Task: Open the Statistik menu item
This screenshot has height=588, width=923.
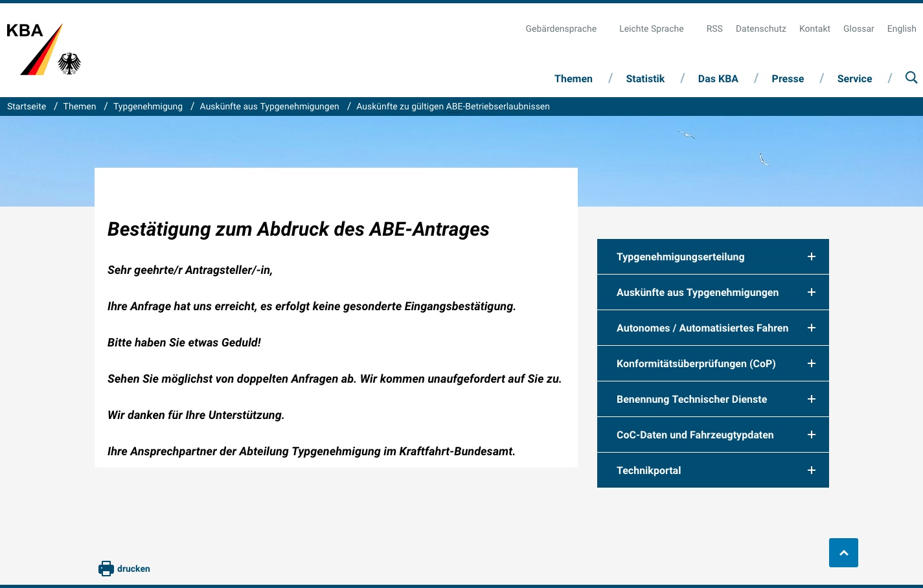Action: pos(645,78)
